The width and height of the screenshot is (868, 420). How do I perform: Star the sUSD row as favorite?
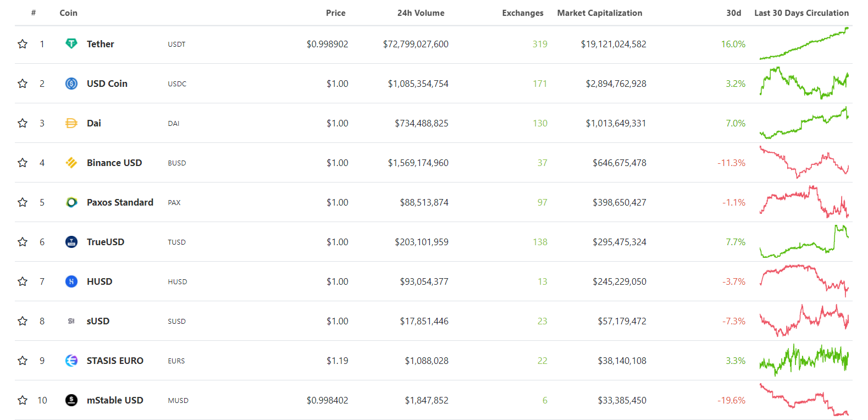point(23,321)
